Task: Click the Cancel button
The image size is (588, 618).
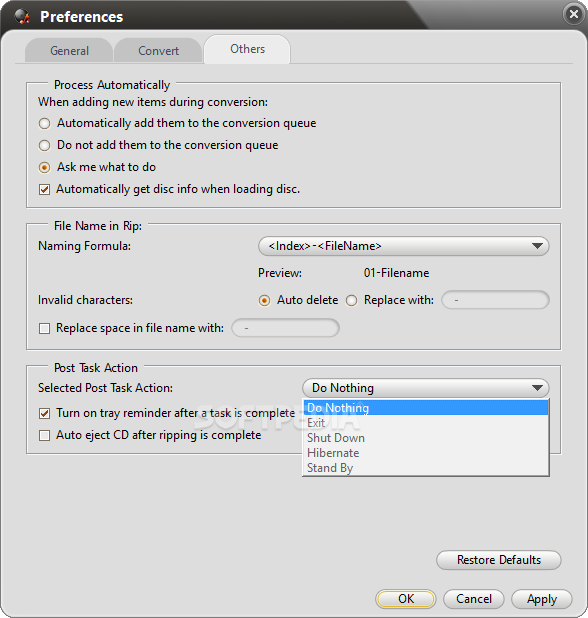Action: tap(474, 599)
